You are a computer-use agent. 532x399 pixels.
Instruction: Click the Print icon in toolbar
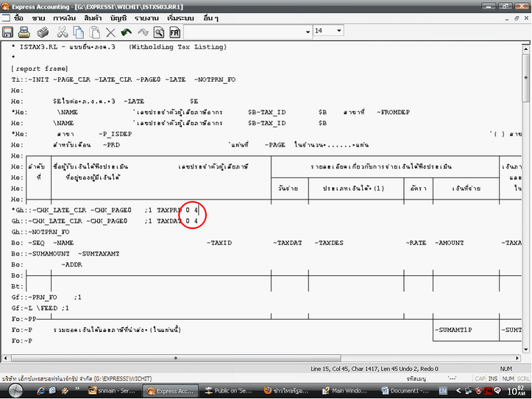(24, 32)
